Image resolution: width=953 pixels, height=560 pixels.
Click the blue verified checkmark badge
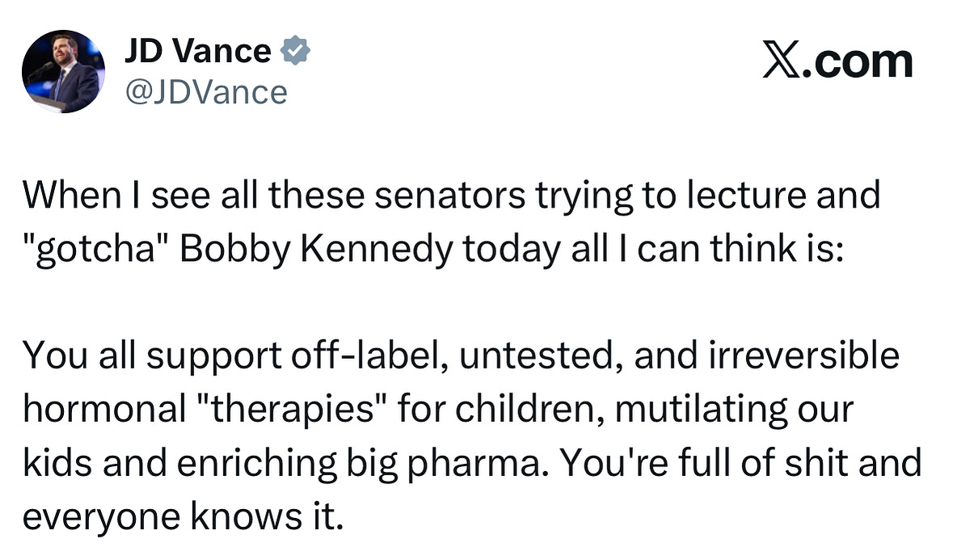tap(295, 50)
